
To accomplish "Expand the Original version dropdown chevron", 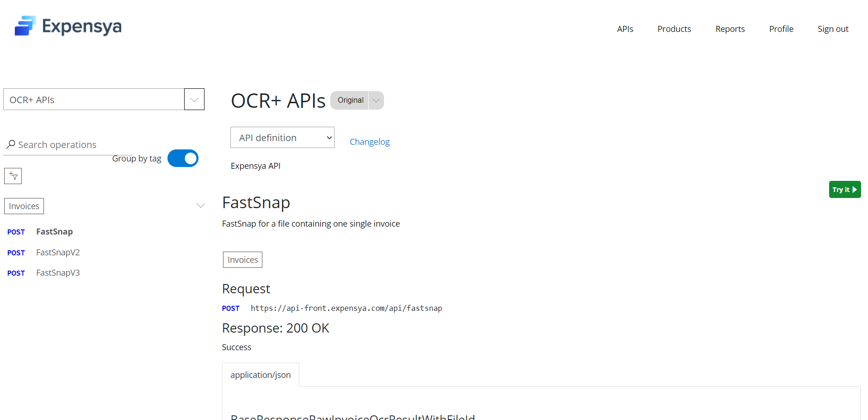I will click(x=376, y=100).
